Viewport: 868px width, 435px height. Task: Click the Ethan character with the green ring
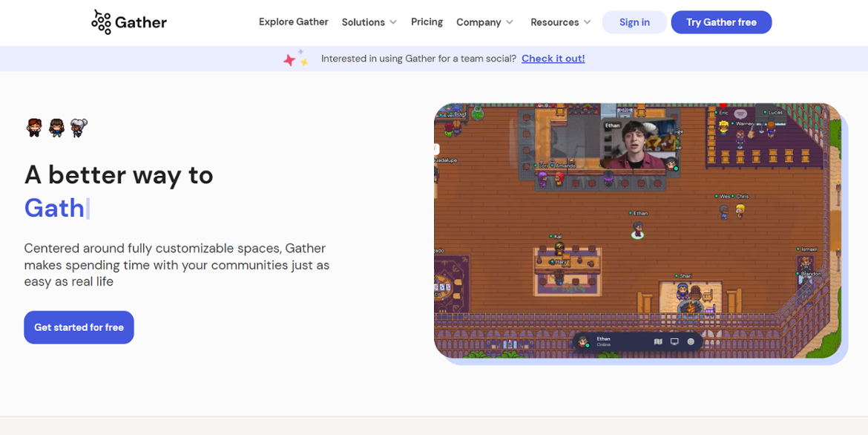pos(637,229)
